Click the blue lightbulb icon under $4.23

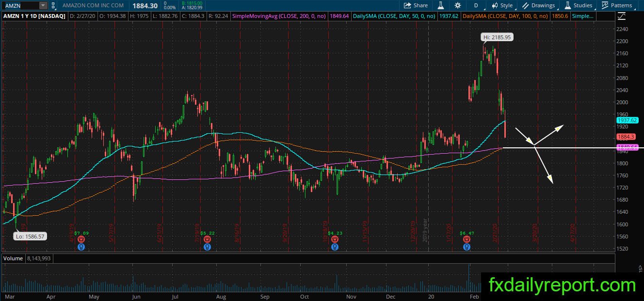coord(335,247)
